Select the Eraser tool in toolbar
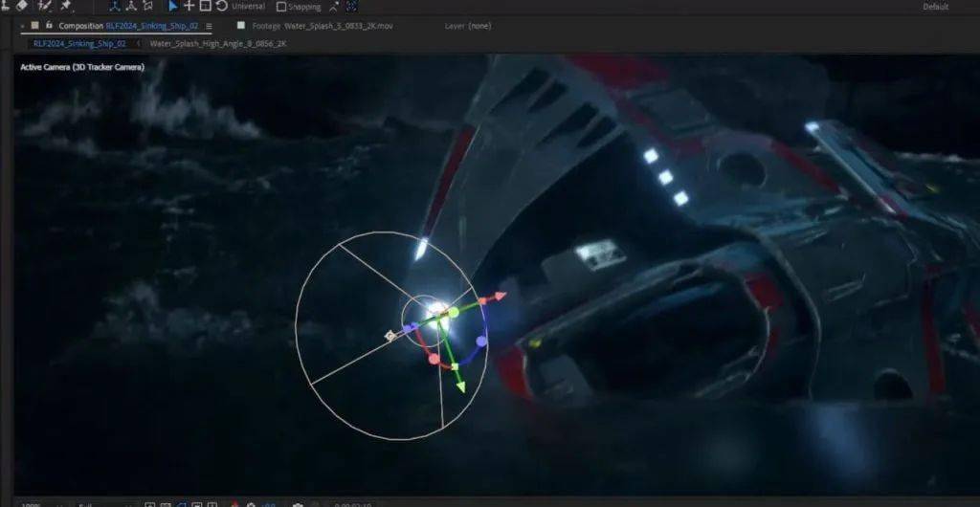This screenshot has width=980, height=507. (x=23, y=6)
